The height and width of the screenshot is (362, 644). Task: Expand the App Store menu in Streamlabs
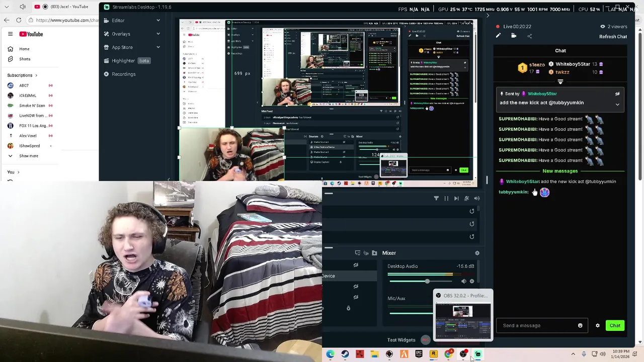[x=158, y=47]
